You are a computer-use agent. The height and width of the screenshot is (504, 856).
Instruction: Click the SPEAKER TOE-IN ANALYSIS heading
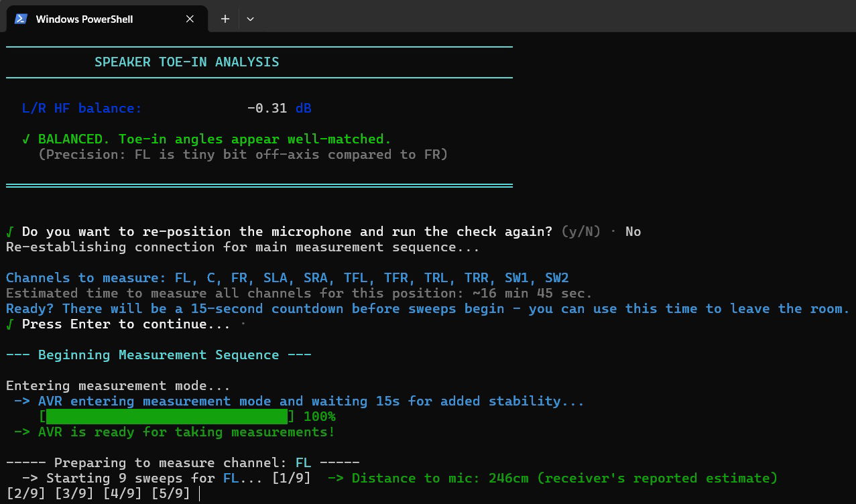coord(186,62)
